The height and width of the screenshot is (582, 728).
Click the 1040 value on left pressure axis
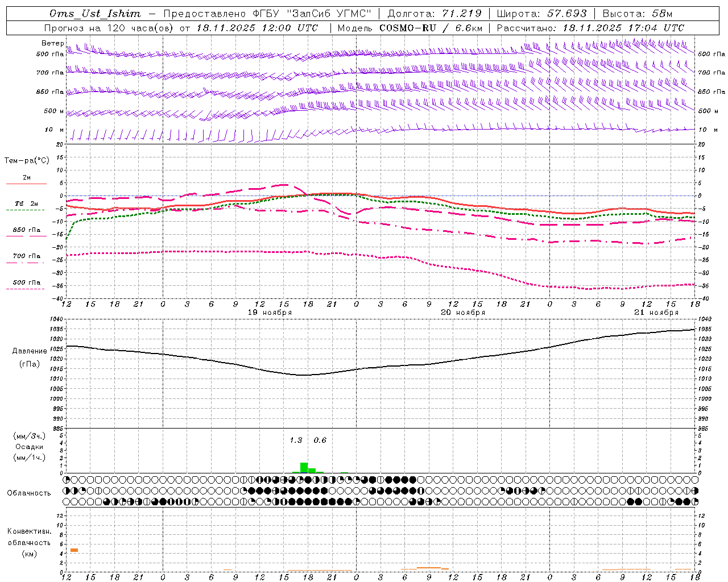[x=57, y=319]
